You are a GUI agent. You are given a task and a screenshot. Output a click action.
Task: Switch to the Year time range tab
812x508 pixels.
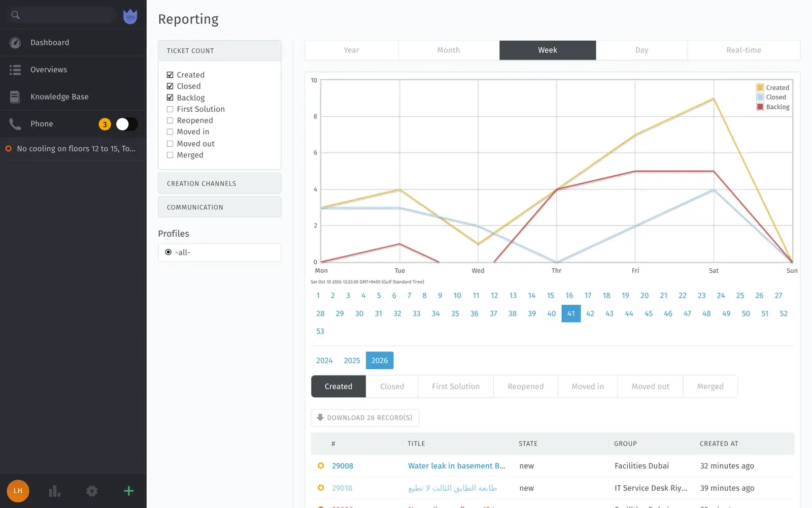(351, 50)
